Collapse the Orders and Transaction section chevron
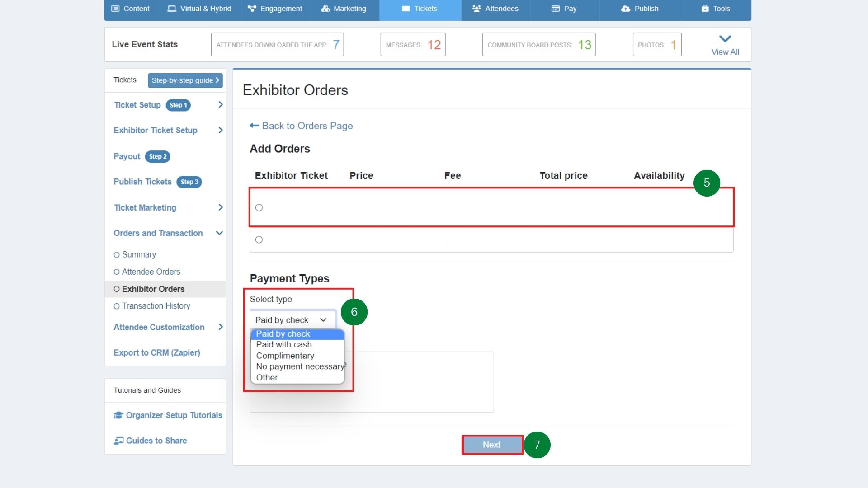The height and width of the screenshot is (488, 868). [220, 233]
